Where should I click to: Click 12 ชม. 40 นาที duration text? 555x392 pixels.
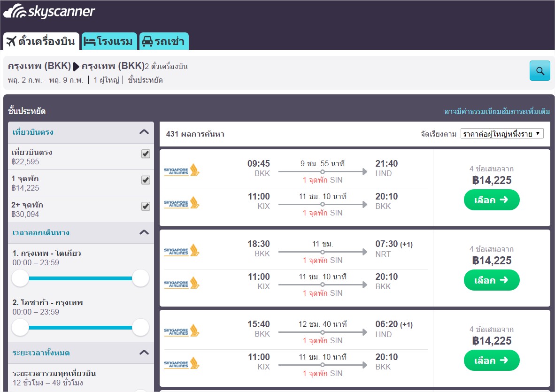click(x=323, y=324)
